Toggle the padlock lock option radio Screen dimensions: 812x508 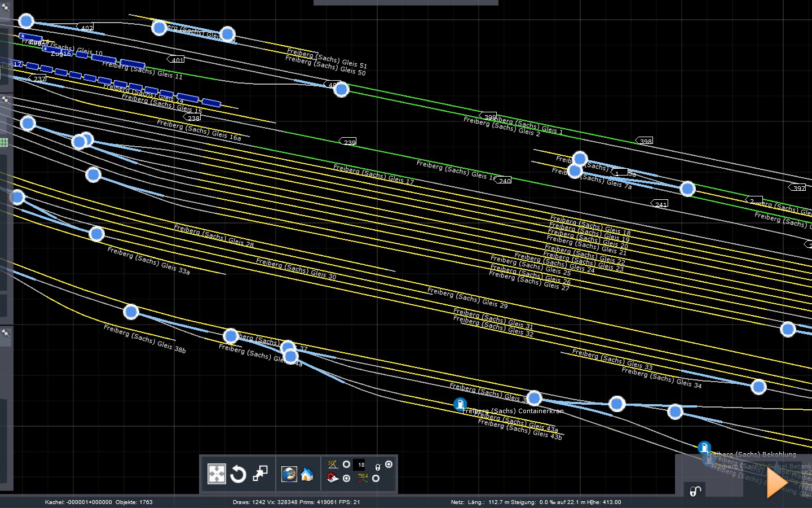(389, 465)
